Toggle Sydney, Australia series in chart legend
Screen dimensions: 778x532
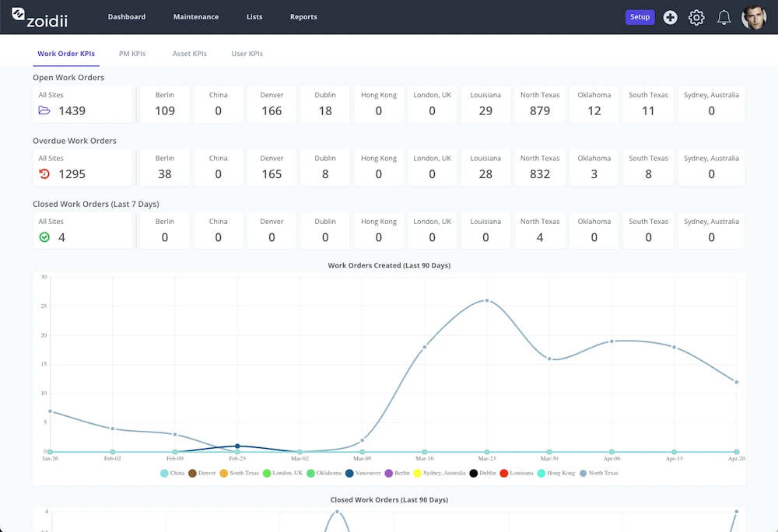439,473
